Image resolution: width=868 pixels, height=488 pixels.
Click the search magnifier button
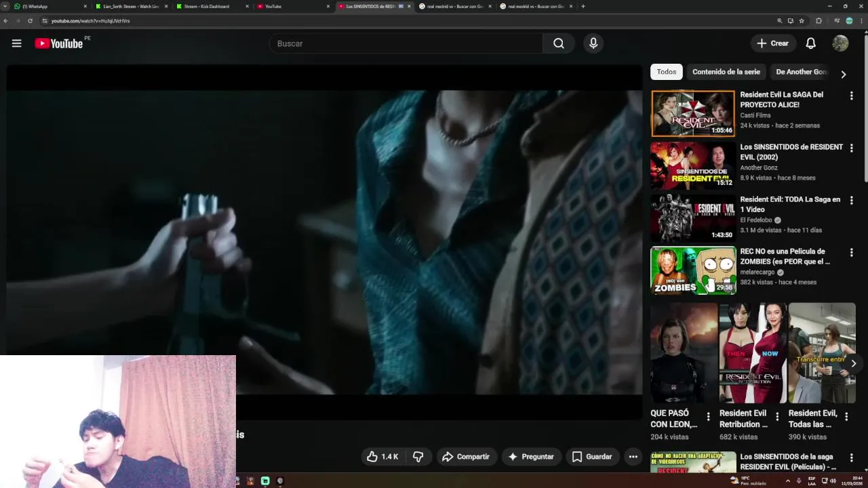coord(558,43)
